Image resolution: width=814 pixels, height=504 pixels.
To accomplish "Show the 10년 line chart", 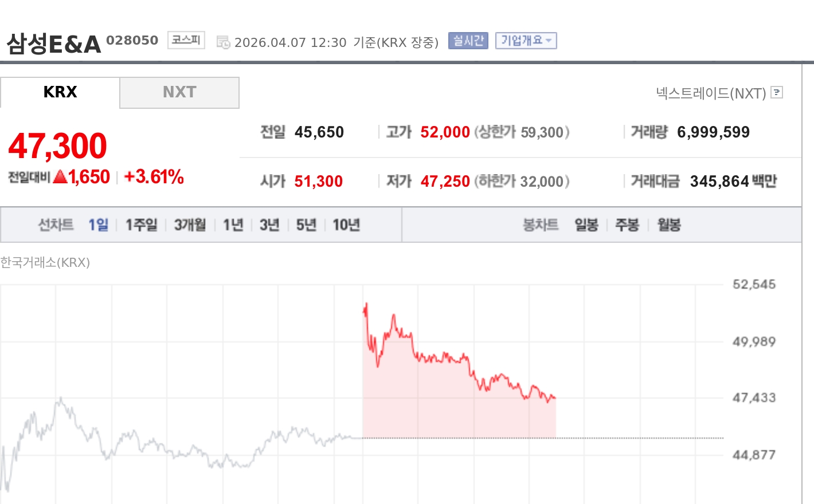I will pos(346,225).
